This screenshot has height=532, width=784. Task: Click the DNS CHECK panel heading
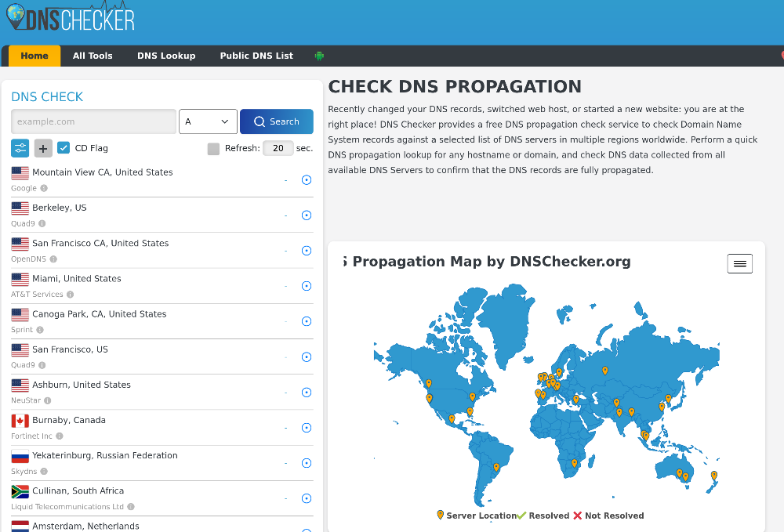point(47,97)
